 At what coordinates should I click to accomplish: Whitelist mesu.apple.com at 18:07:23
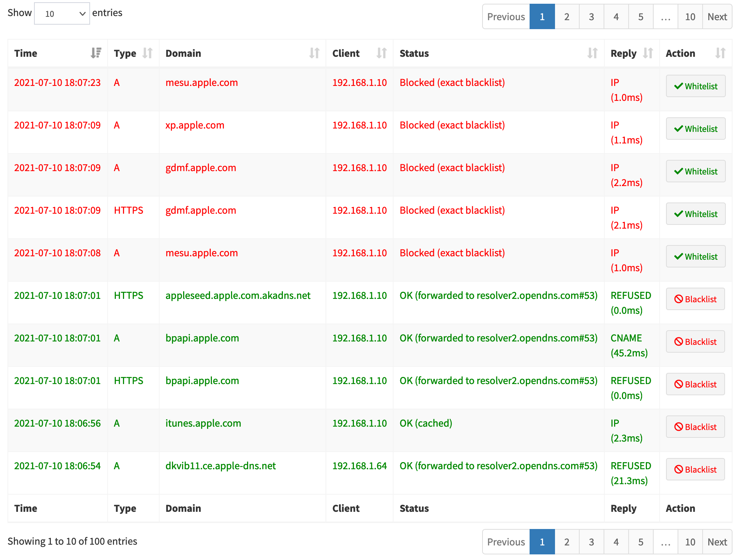[696, 86]
